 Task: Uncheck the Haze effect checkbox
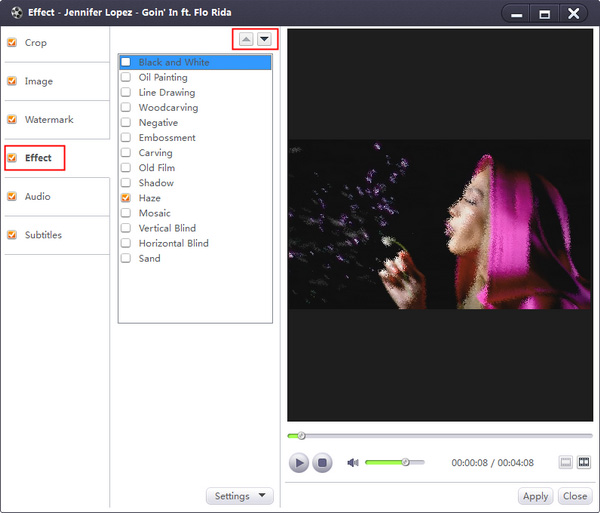pyautogui.click(x=126, y=198)
